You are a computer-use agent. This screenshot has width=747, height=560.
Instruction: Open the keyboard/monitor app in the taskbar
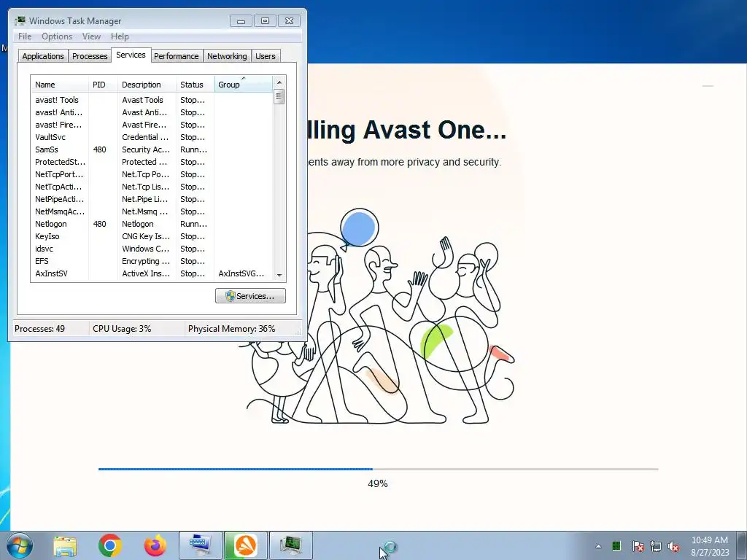201,545
